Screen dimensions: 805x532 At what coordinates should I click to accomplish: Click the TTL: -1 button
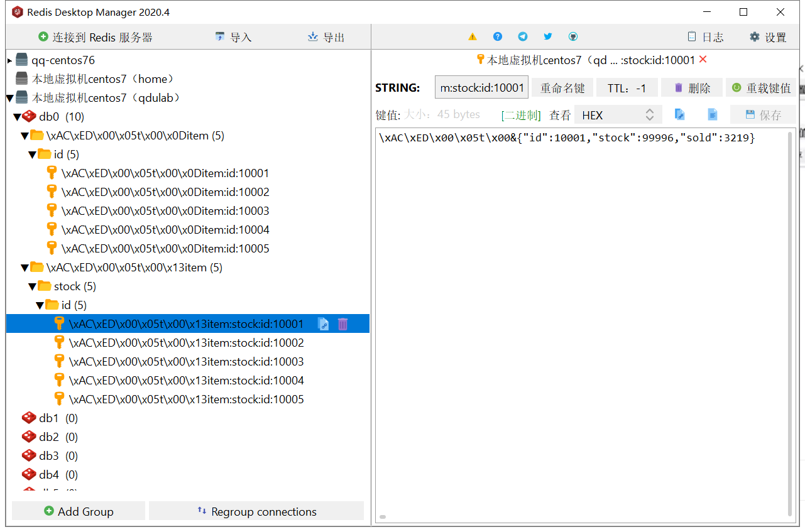tap(627, 88)
